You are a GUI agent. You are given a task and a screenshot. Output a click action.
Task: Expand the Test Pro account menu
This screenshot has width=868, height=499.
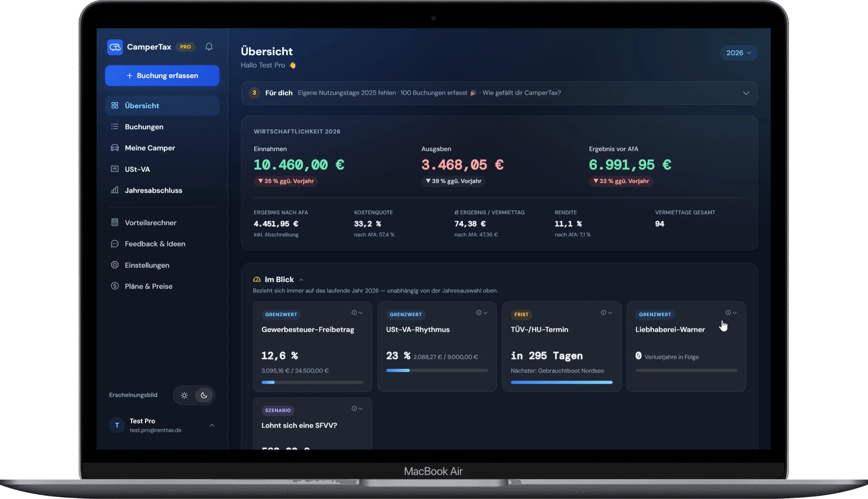click(x=212, y=425)
